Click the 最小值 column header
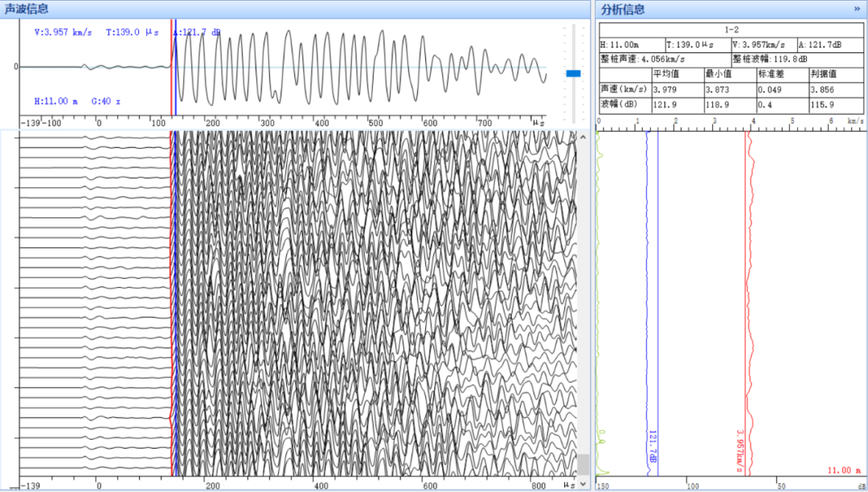Image resolution: width=868 pixels, height=492 pixels. pos(731,74)
